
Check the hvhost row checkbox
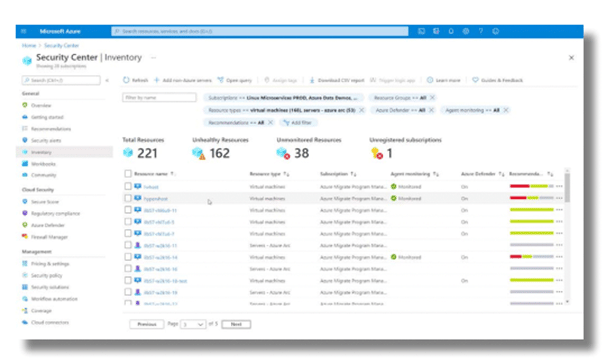pyautogui.click(x=128, y=186)
